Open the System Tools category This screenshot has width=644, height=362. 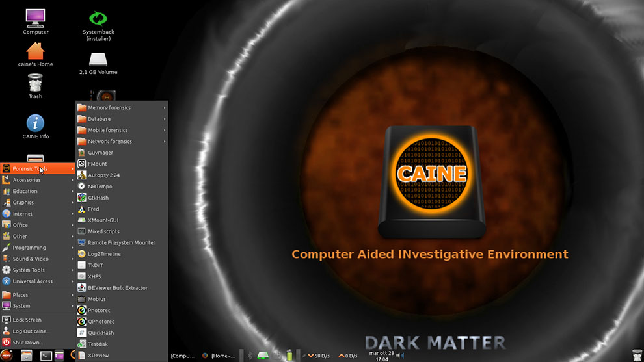(x=38, y=270)
